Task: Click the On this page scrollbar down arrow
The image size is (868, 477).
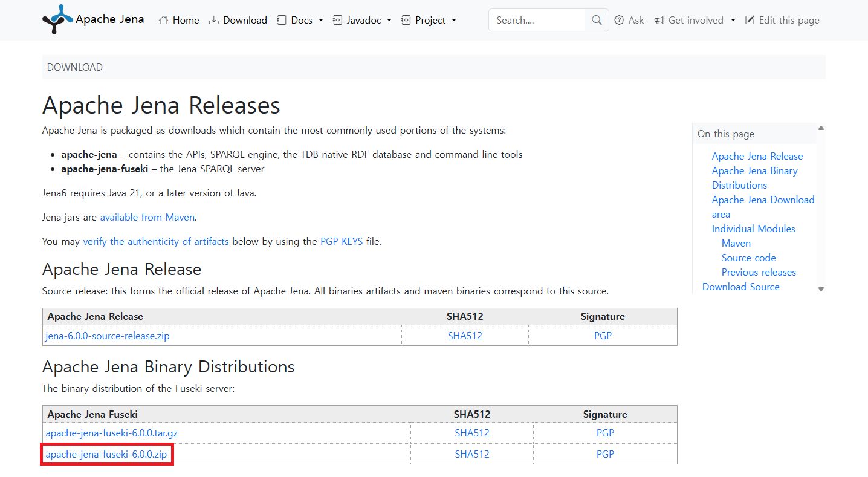Action: (x=821, y=289)
